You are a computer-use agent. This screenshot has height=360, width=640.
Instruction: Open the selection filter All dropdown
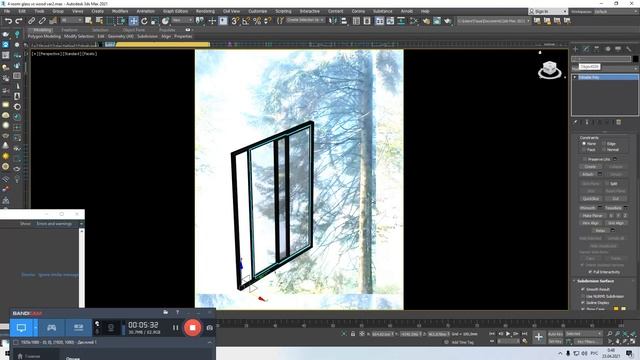click(x=71, y=20)
